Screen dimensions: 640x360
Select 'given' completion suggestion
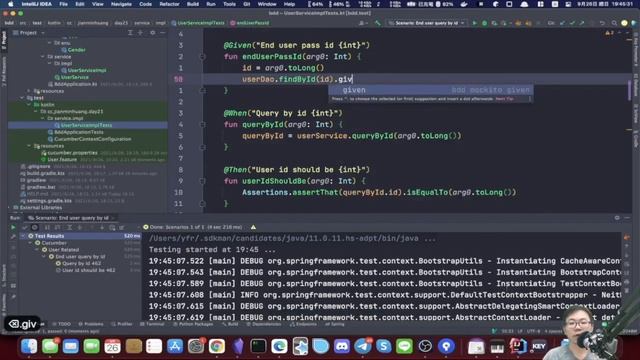tap(431, 90)
